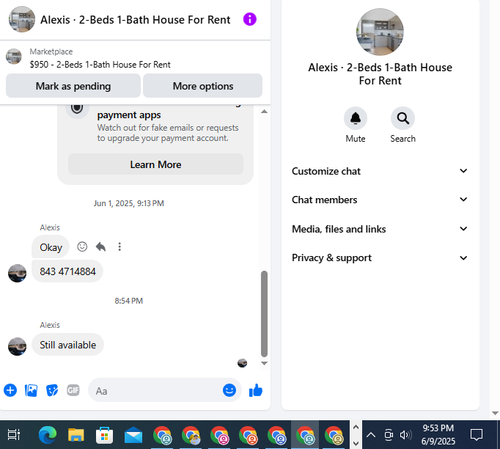Click Mark as pending button
This screenshot has width=500, height=449.
[73, 86]
